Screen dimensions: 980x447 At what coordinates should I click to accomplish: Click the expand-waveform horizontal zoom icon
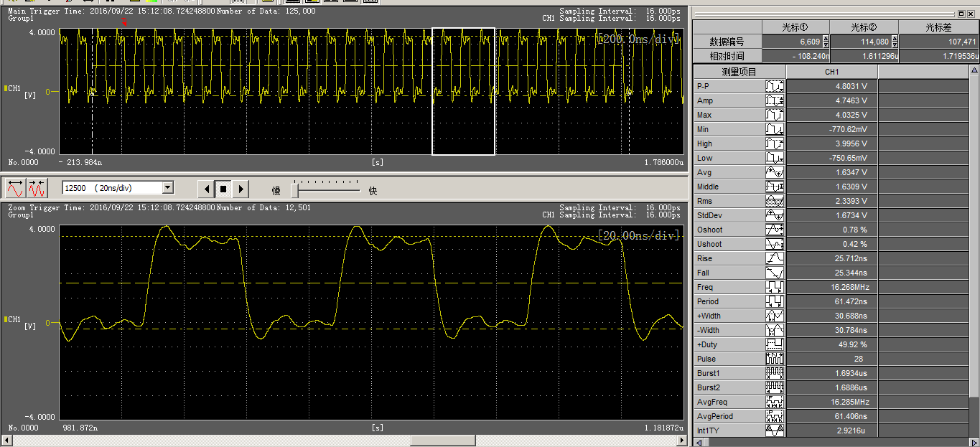pyautogui.click(x=15, y=189)
